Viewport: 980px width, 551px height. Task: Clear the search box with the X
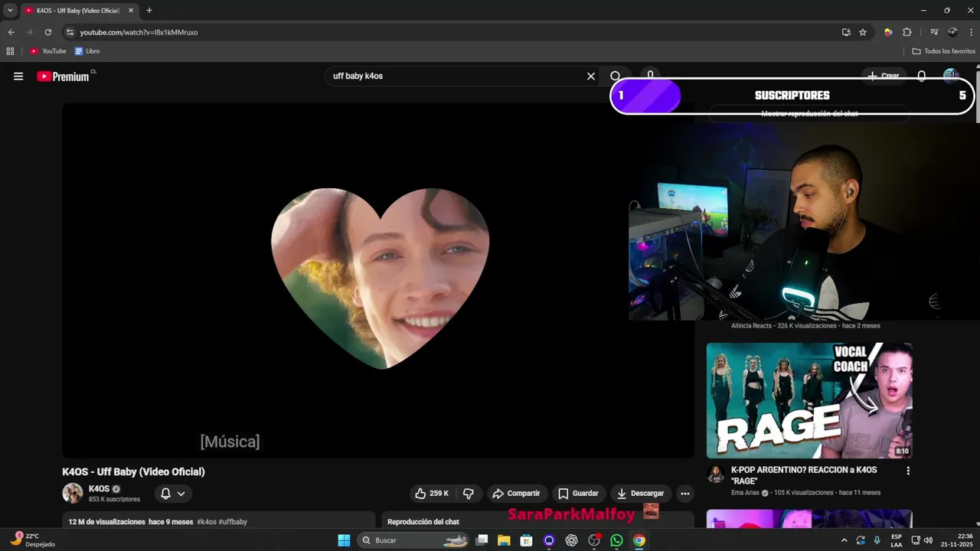pyautogui.click(x=591, y=77)
